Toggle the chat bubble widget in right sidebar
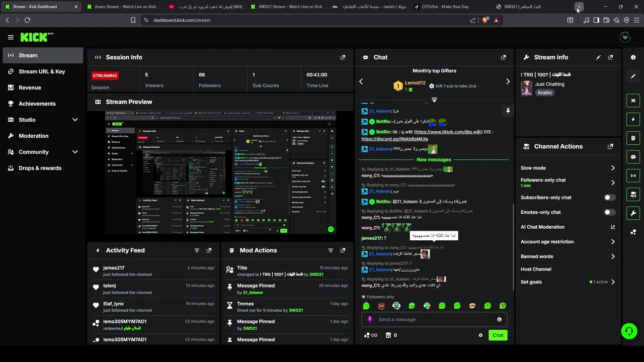 (x=633, y=157)
